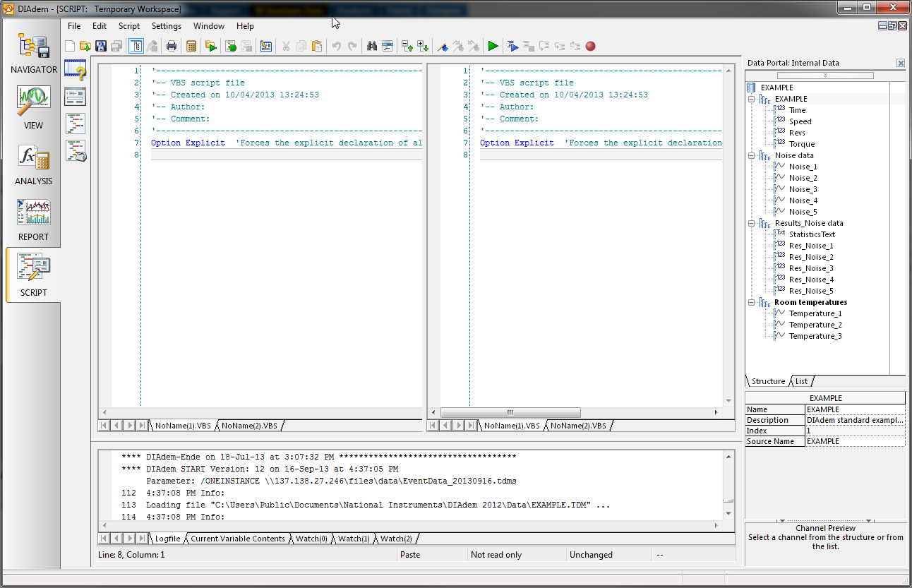Switch to the Structure tab
This screenshot has height=588, width=912.
tap(768, 381)
